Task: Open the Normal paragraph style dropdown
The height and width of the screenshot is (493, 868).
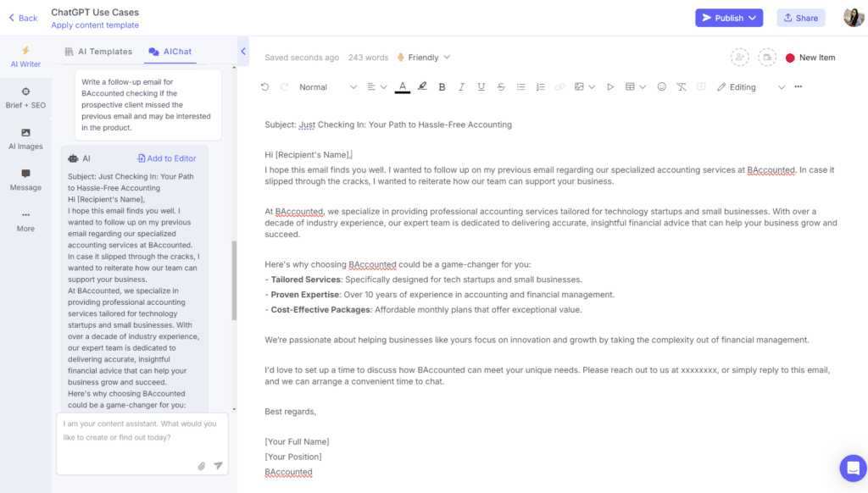Action: point(328,87)
